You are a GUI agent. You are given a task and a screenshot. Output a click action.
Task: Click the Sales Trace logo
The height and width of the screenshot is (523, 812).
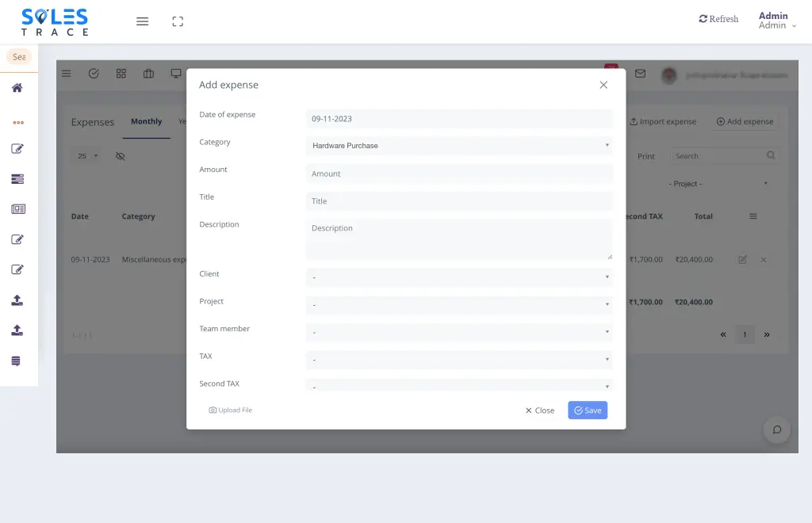tap(55, 21)
